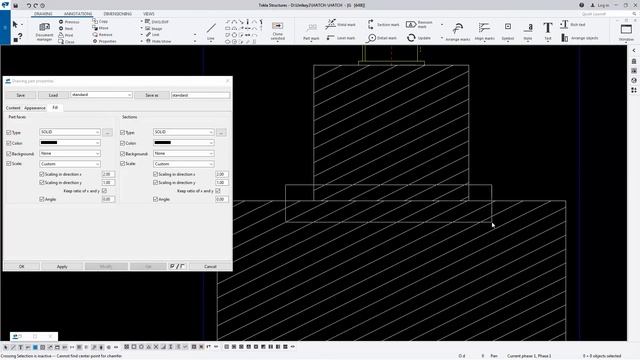Image resolution: width=640 pixels, height=360 pixels.
Task: Open Part faces Color dropdown
Action: [x=70, y=143]
